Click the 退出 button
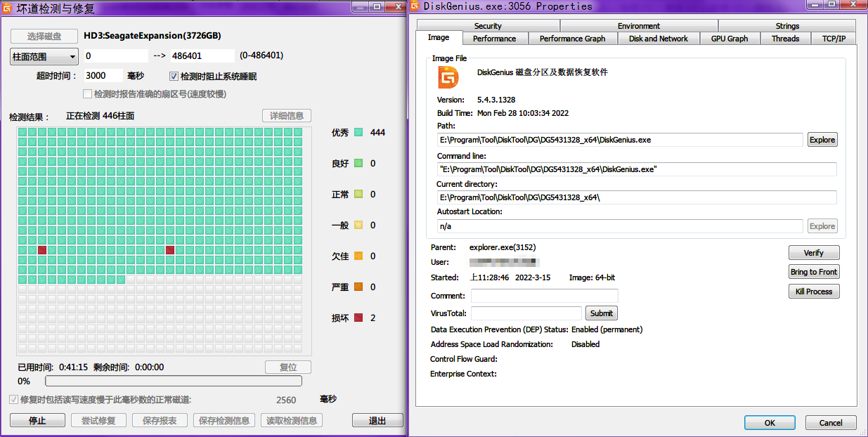Image resolution: width=868 pixels, height=437 pixels. pyautogui.click(x=377, y=421)
